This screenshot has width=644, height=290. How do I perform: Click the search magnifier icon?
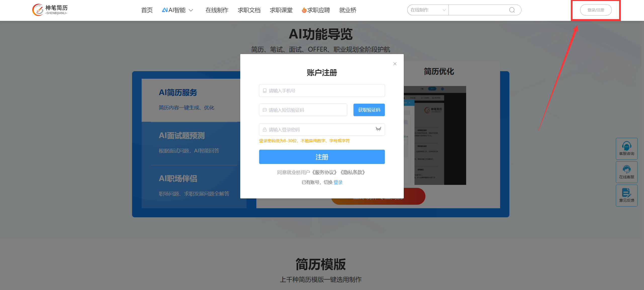(512, 10)
